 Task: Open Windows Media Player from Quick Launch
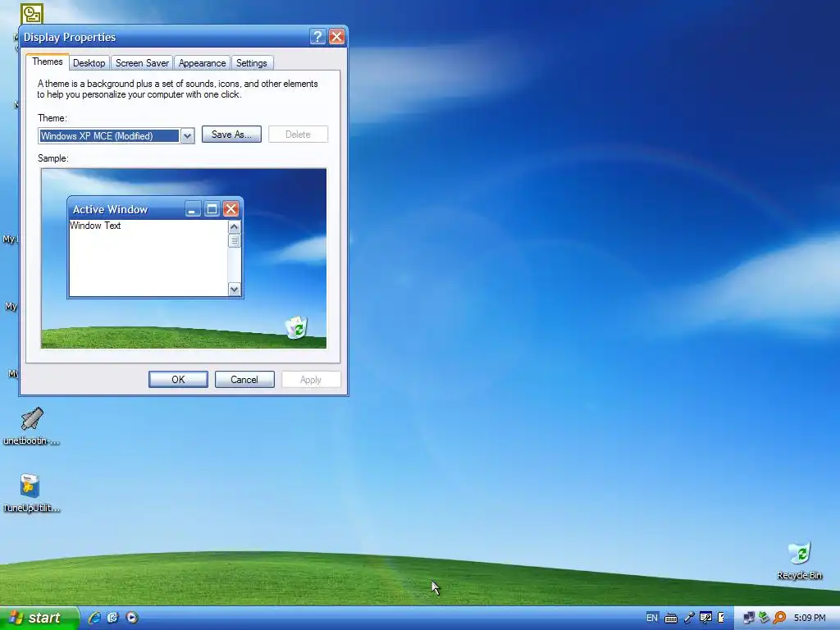pyautogui.click(x=132, y=618)
